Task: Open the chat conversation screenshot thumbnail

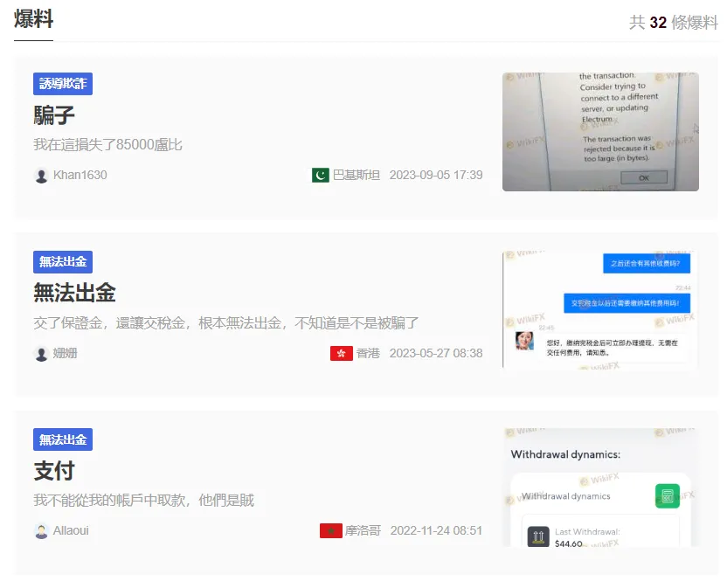Action: pos(600,310)
